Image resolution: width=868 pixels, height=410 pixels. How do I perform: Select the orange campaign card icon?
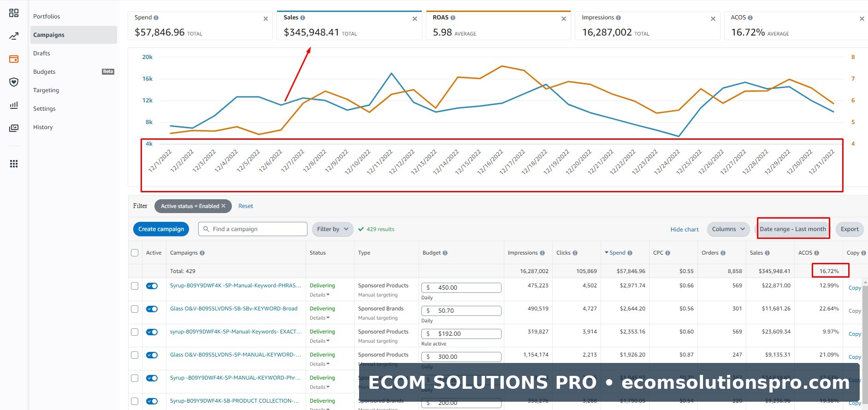point(14,59)
